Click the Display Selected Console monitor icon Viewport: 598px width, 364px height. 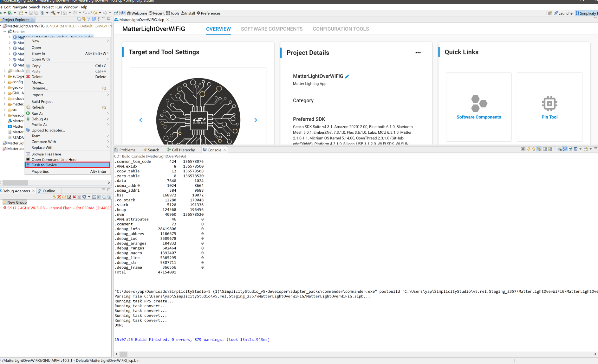coord(575,149)
